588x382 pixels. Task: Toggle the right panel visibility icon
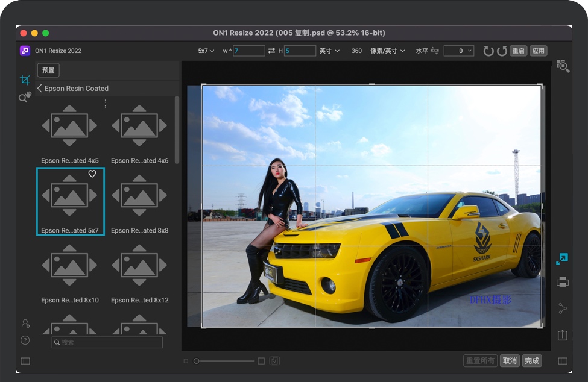(563, 361)
